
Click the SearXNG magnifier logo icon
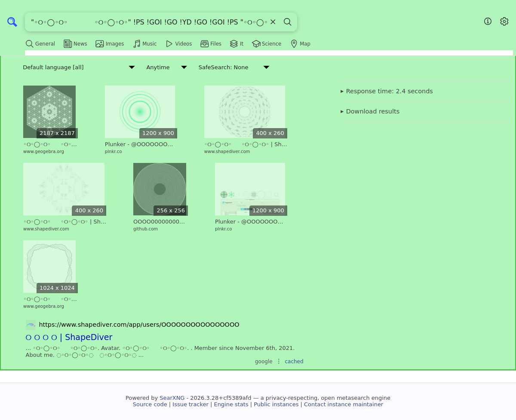pos(12,22)
